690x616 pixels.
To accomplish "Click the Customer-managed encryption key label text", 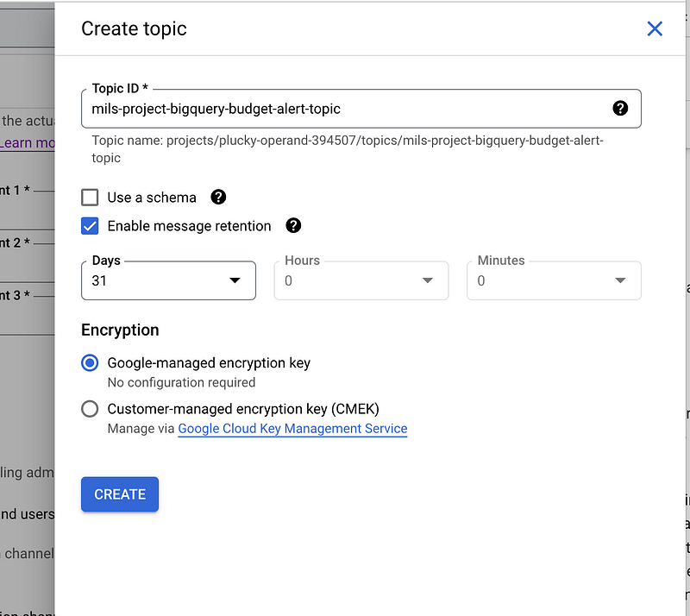I will pos(243,409).
